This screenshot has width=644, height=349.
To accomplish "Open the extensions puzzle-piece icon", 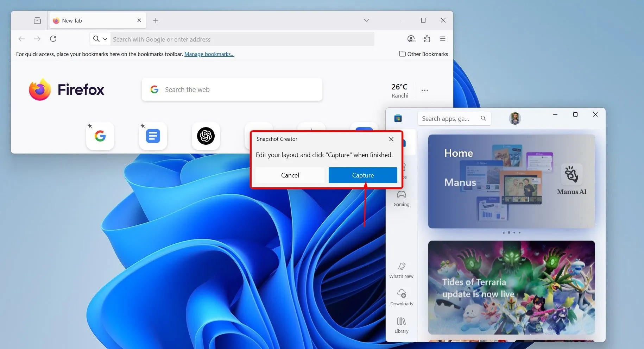I will tap(427, 39).
